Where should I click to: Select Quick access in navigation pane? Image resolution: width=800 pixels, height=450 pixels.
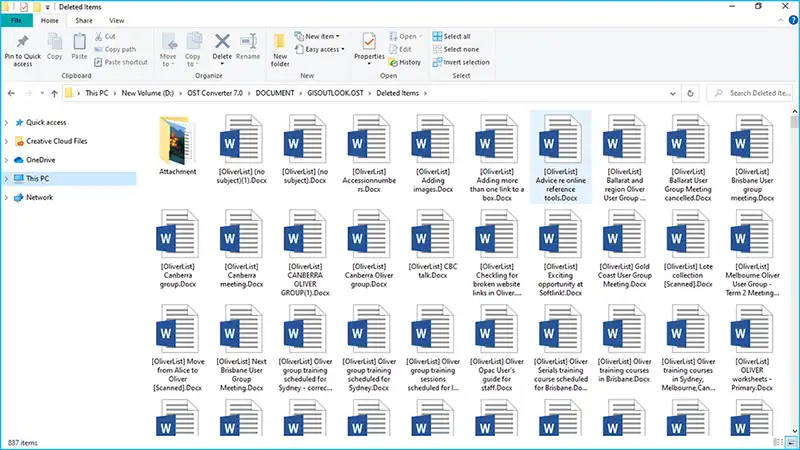click(x=46, y=122)
